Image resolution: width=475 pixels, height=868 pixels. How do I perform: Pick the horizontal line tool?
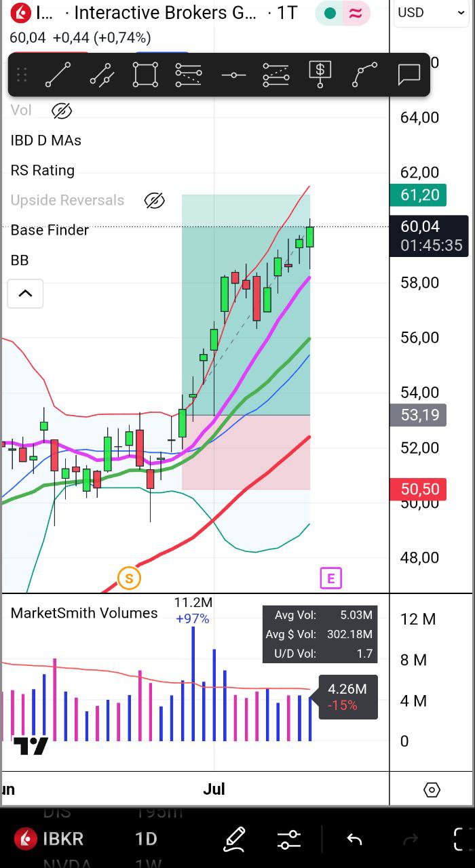click(x=233, y=75)
